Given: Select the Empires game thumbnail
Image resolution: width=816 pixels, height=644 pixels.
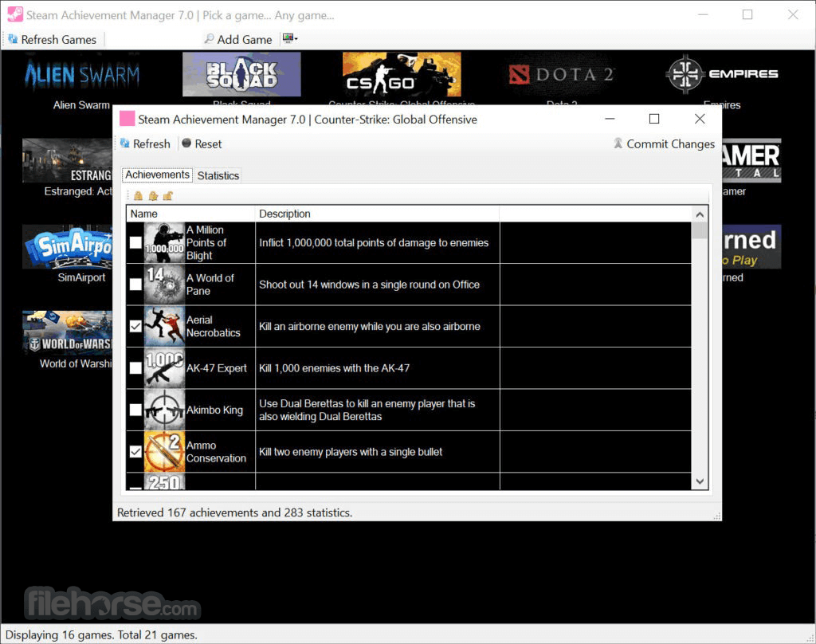Looking at the screenshot, I should [x=722, y=74].
